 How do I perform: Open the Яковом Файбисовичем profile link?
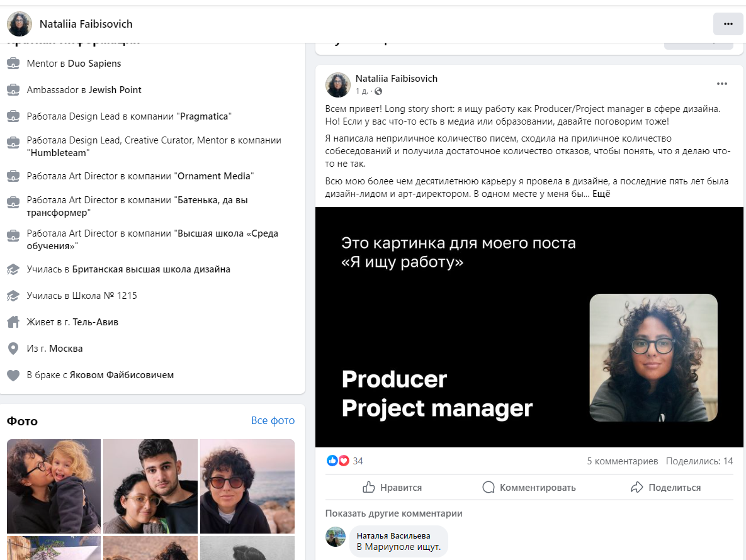[122, 375]
